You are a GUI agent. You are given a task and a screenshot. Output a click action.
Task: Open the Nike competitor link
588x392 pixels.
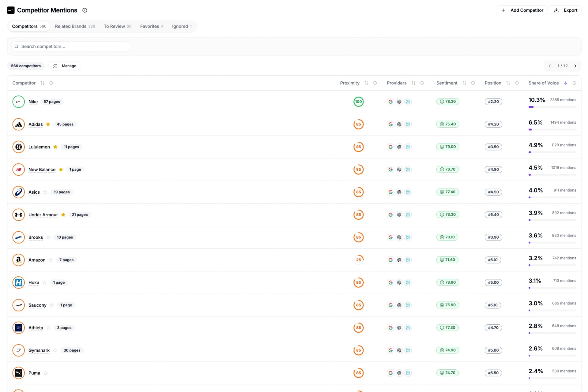coord(33,102)
